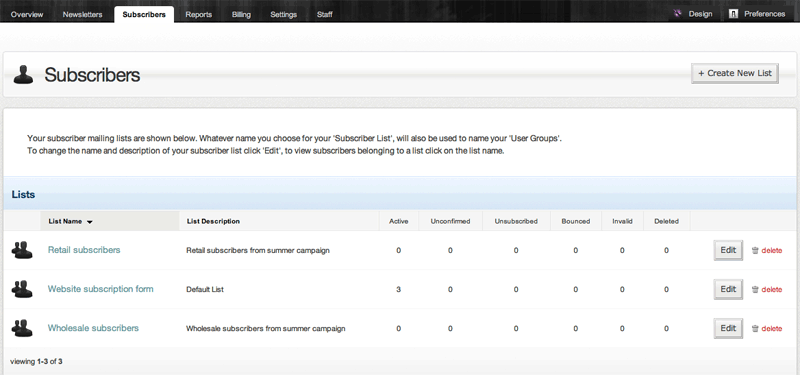
Task: Click the Unsubscribed column header
Action: point(516,221)
